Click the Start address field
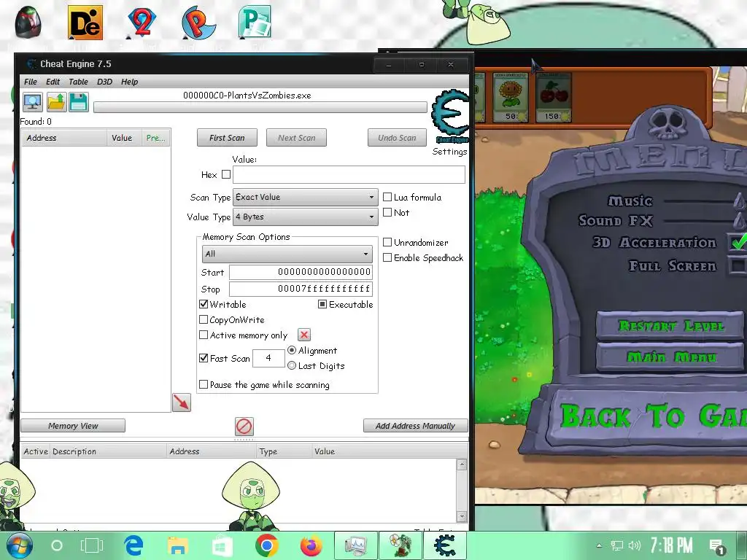The height and width of the screenshot is (560, 747). coord(301,272)
